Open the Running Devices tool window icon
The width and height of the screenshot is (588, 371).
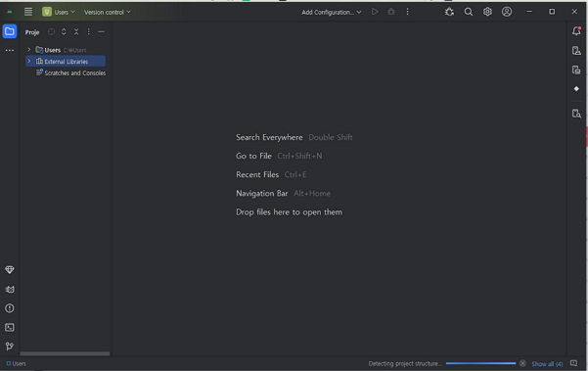576,70
